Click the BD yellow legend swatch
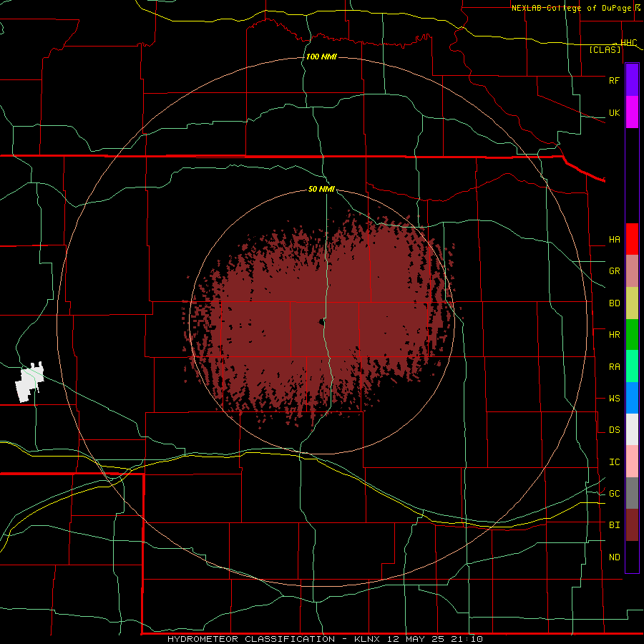The image size is (644, 644). [632, 303]
